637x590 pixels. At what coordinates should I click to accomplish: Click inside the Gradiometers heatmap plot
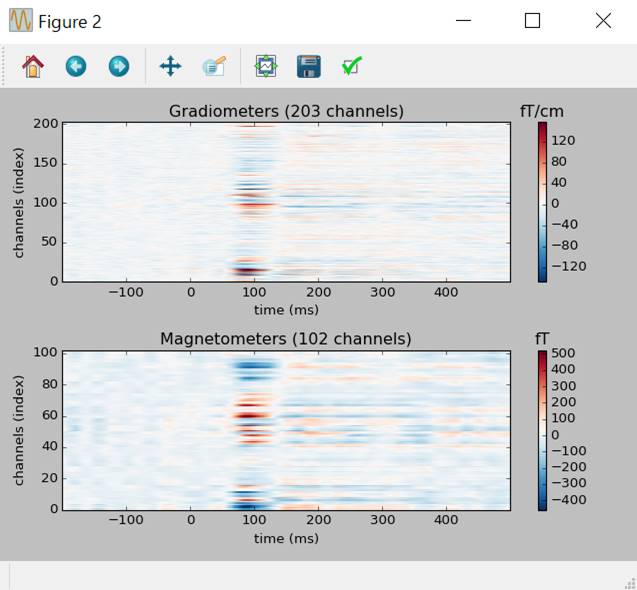coord(286,201)
